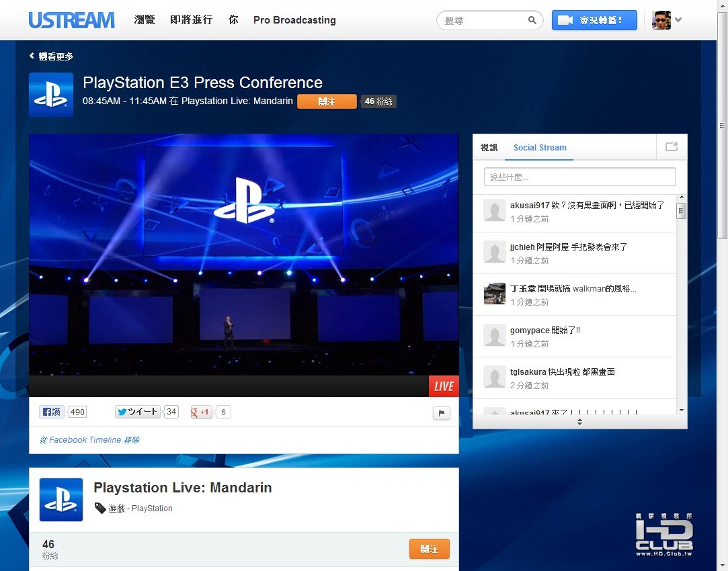Click the browser page scrollbar thumb

pyautogui.click(x=722, y=125)
